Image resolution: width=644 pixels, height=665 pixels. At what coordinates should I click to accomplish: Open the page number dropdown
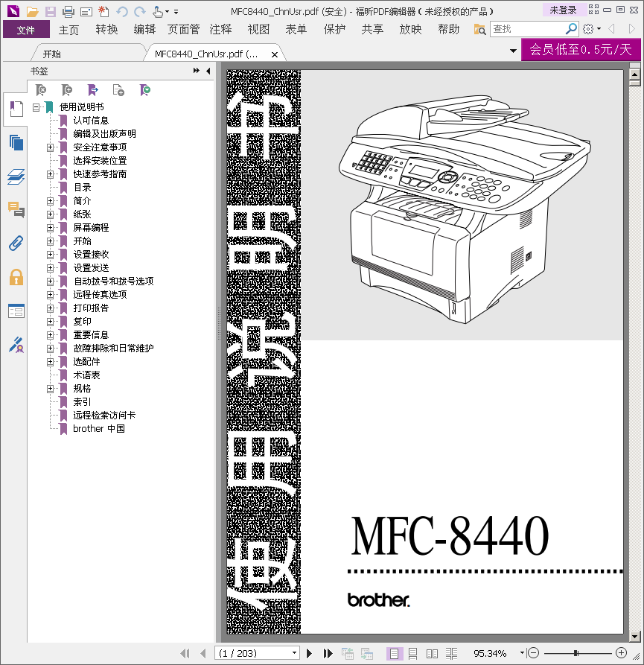coord(294,653)
